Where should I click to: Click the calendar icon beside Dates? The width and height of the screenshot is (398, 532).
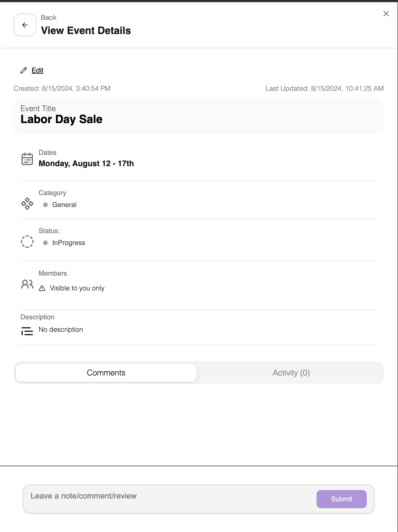pos(27,159)
